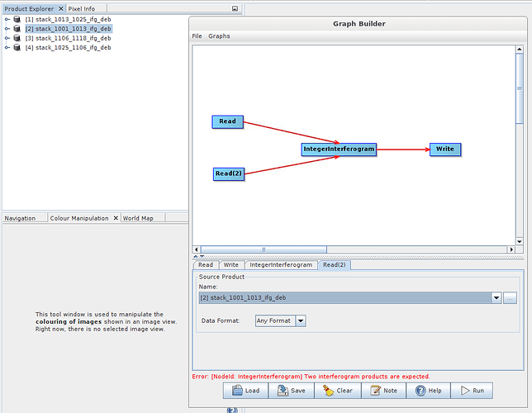532x413 pixels.
Task: Expand product [3] stack_1106_1118_ifg_deb
Action: [7, 38]
